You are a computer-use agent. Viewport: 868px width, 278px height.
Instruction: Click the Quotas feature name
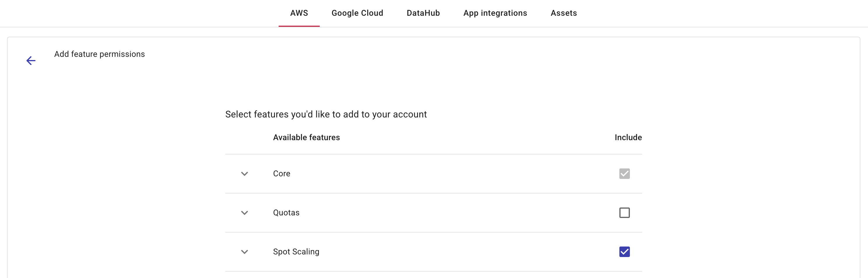point(286,213)
